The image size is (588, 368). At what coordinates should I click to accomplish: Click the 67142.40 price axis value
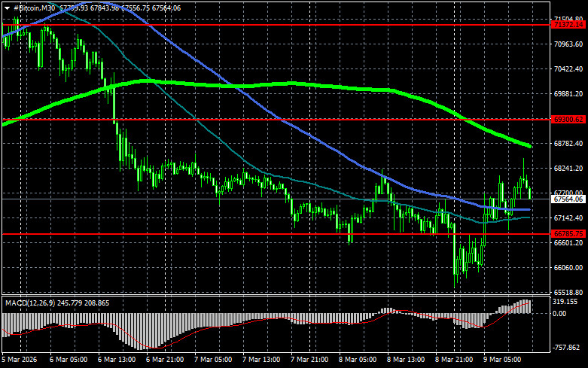coord(568,218)
